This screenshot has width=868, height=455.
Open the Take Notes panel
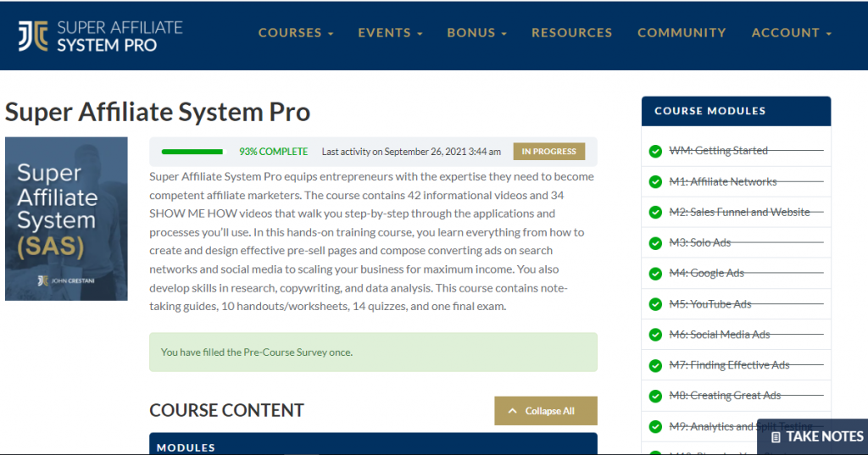[813, 436]
